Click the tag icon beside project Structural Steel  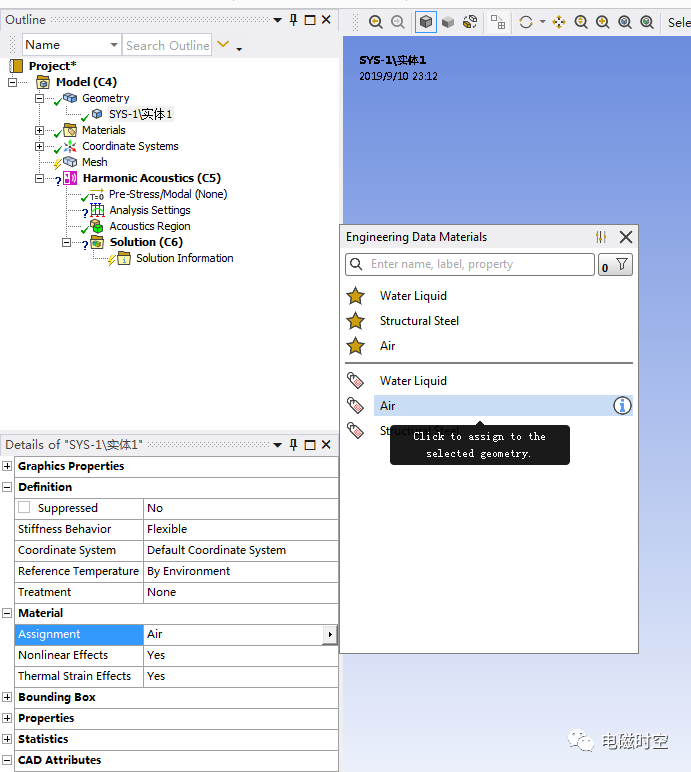(x=355, y=431)
